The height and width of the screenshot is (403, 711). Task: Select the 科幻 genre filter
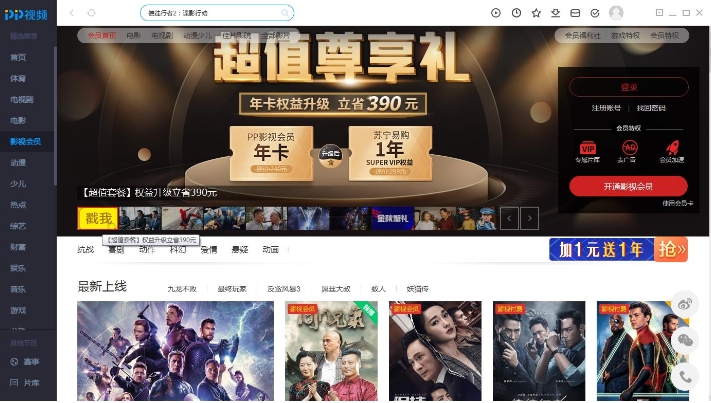pos(178,249)
